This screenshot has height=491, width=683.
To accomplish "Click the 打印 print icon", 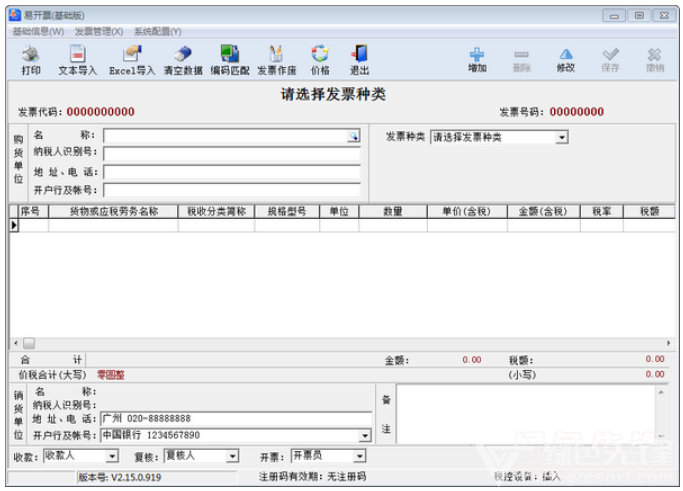I will coord(31,54).
